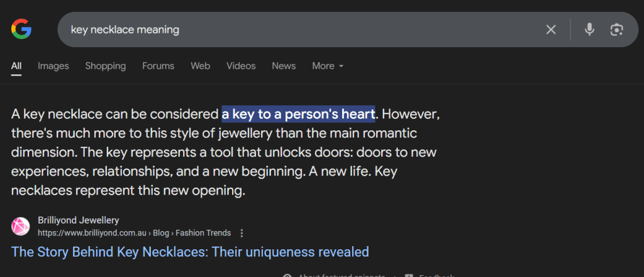Start voice search with the microphone icon
644x277 pixels.
pyautogui.click(x=589, y=30)
